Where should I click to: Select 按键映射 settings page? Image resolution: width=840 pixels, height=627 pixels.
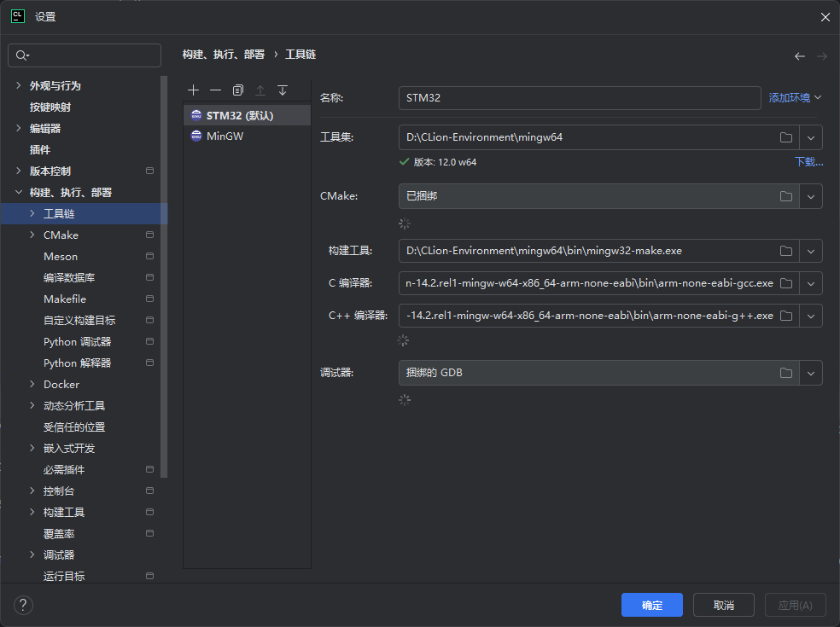[50, 107]
